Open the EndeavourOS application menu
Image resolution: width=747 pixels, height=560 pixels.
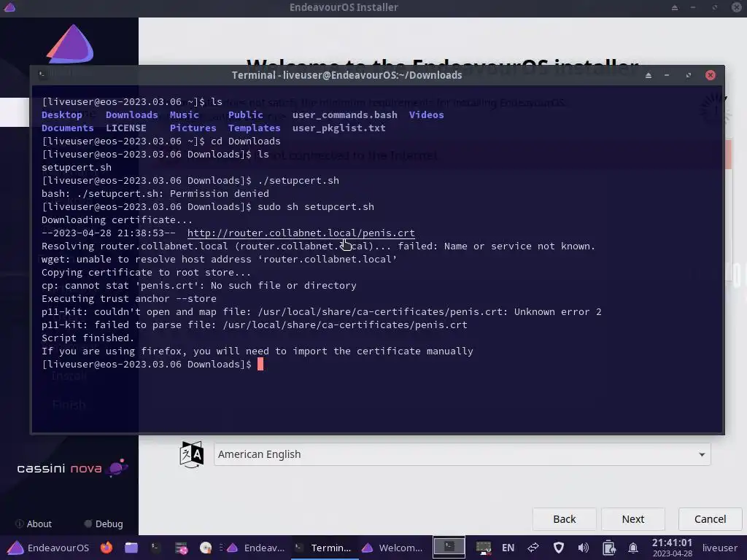coord(48,548)
